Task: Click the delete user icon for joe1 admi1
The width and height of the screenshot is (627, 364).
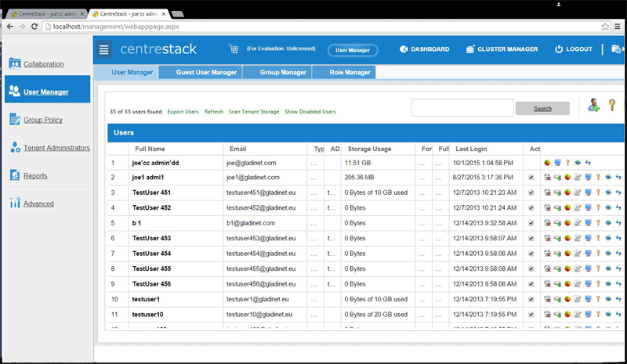Action: [547, 177]
